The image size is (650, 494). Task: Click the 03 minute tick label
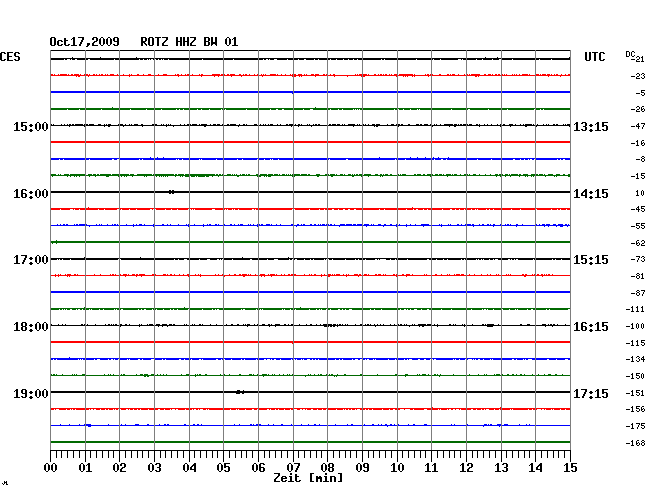(x=154, y=468)
